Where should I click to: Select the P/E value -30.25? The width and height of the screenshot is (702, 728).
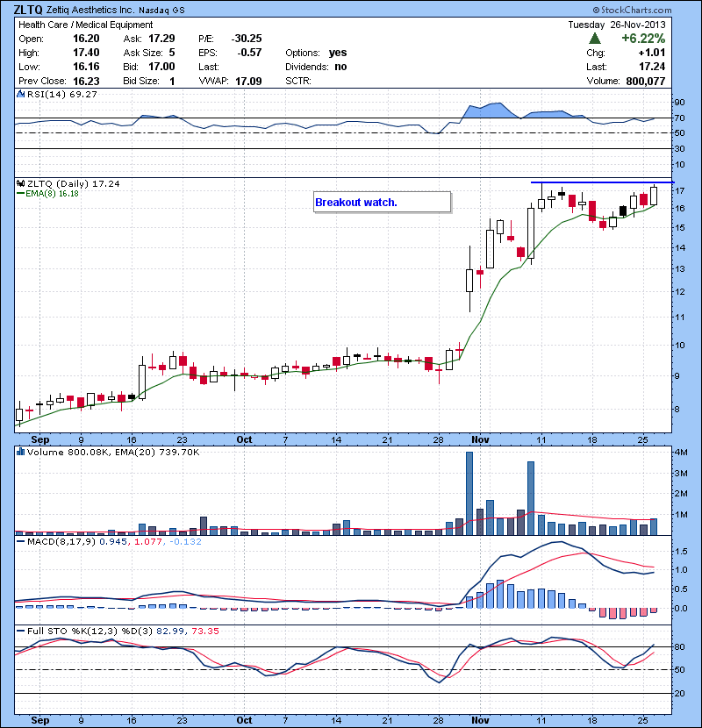tap(247, 39)
